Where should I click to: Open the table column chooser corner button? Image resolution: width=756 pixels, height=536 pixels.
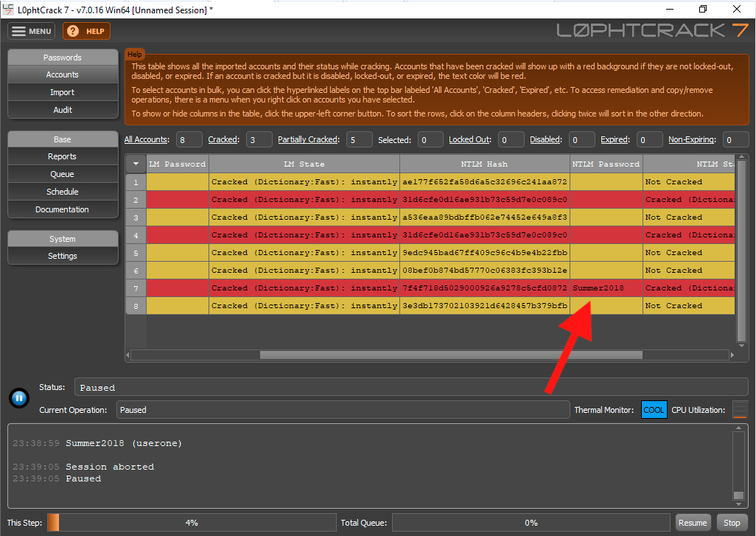tap(136, 164)
